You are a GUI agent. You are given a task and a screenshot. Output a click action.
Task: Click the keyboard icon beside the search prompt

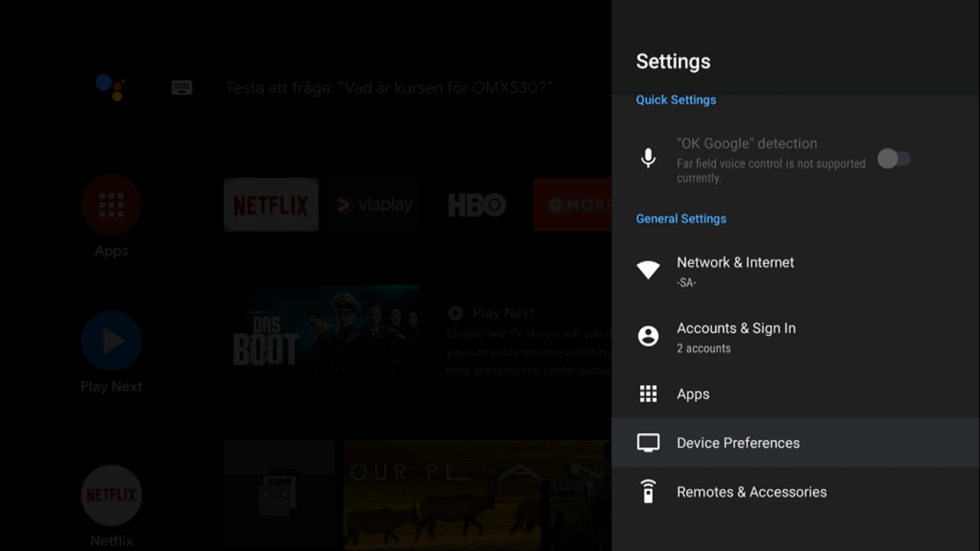182,87
